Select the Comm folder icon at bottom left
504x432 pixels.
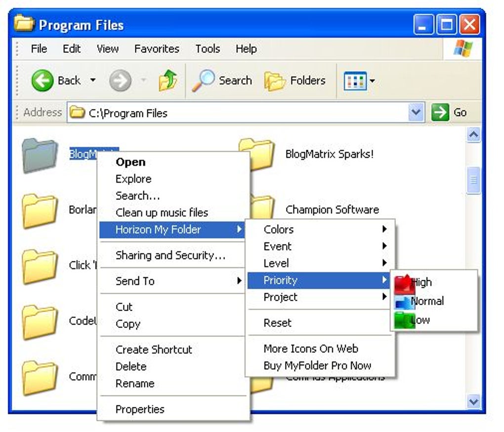click(40, 378)
